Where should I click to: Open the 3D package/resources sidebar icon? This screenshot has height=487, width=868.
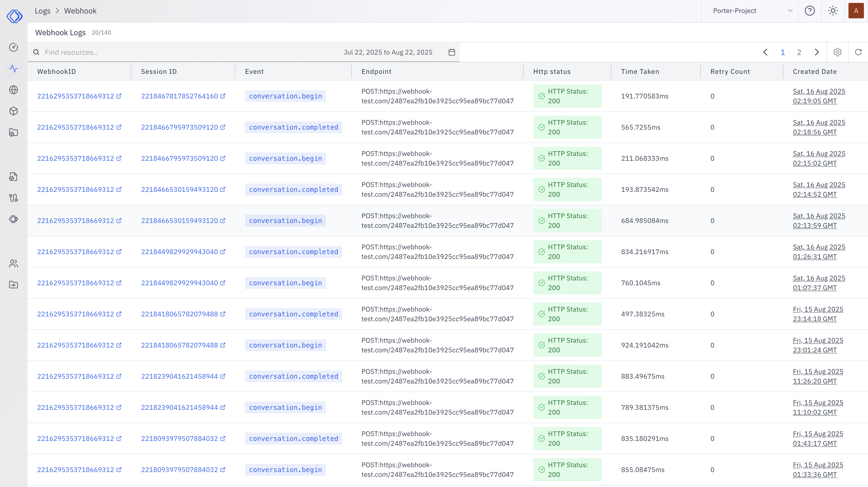14,111
